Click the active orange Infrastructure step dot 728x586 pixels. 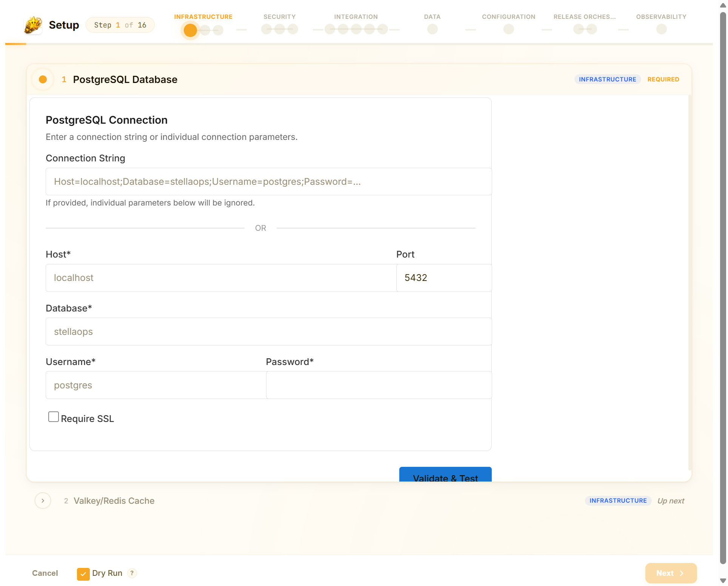pyautogui.click(x=190, y=30)
